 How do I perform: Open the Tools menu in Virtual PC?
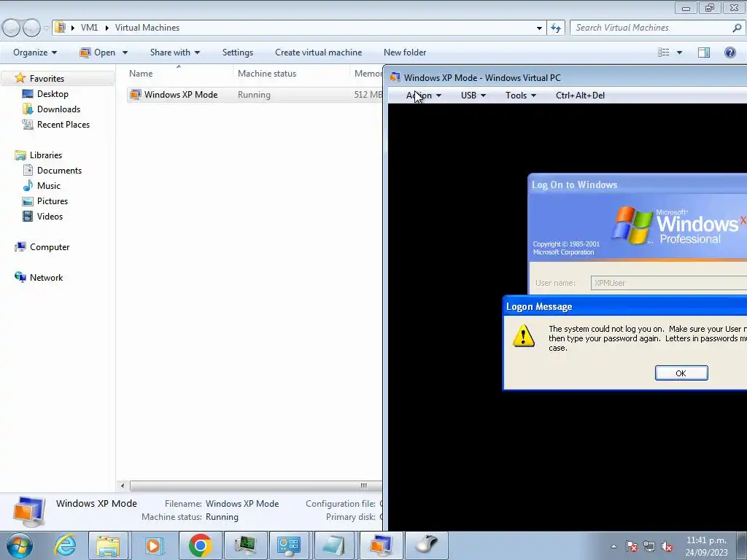521,96
